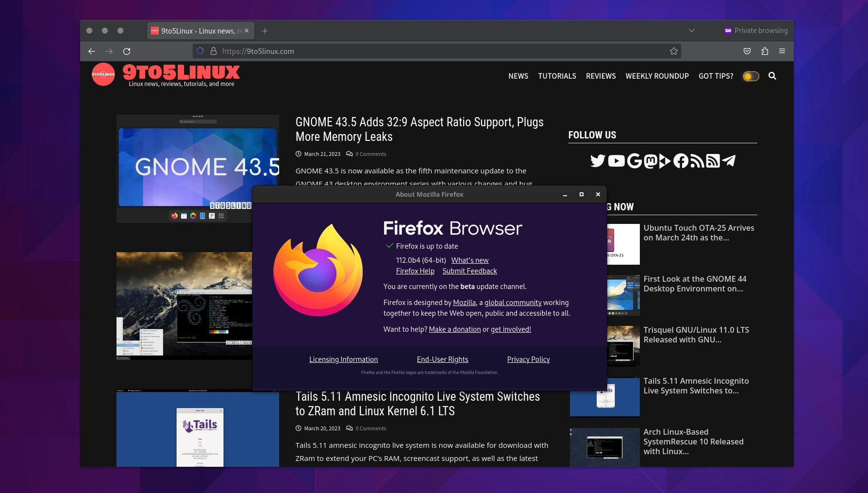
Task: Click the Make a donation link
Action: (454, 329)
